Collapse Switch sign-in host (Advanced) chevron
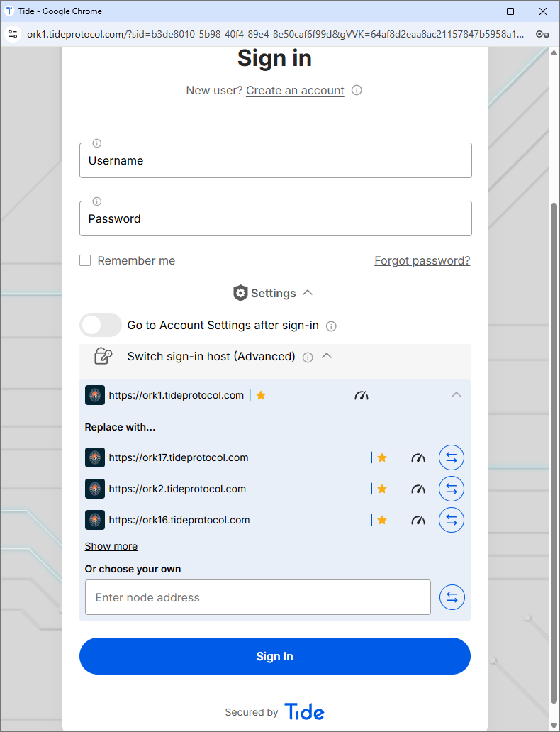 [327, 356]
